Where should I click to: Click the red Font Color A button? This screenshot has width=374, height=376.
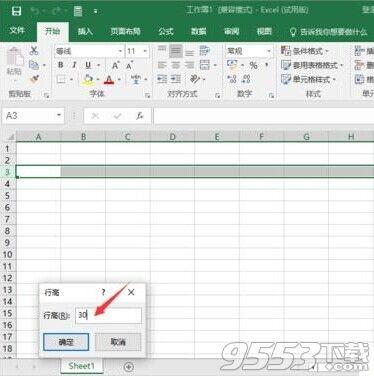[109, 80]
